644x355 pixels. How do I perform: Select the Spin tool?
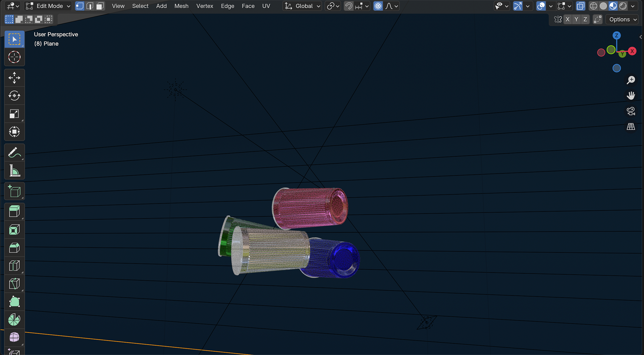pyautogui.click(x=14, y=320)
